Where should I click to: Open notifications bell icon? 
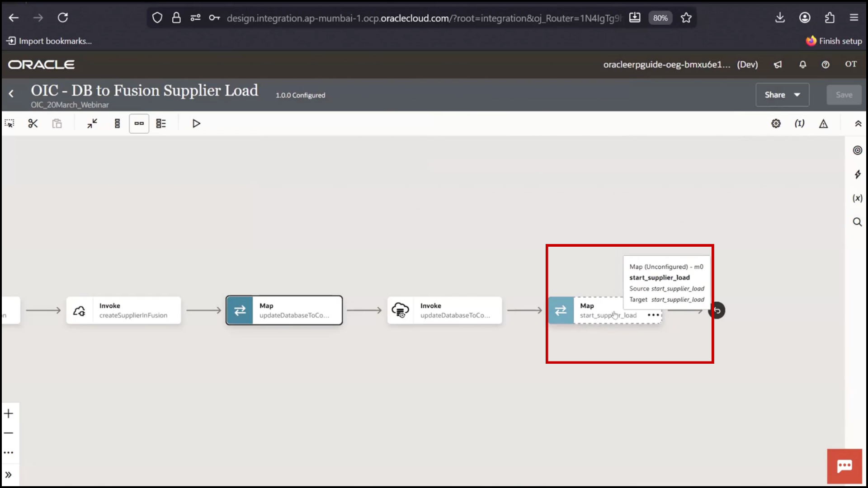(802, 65)
